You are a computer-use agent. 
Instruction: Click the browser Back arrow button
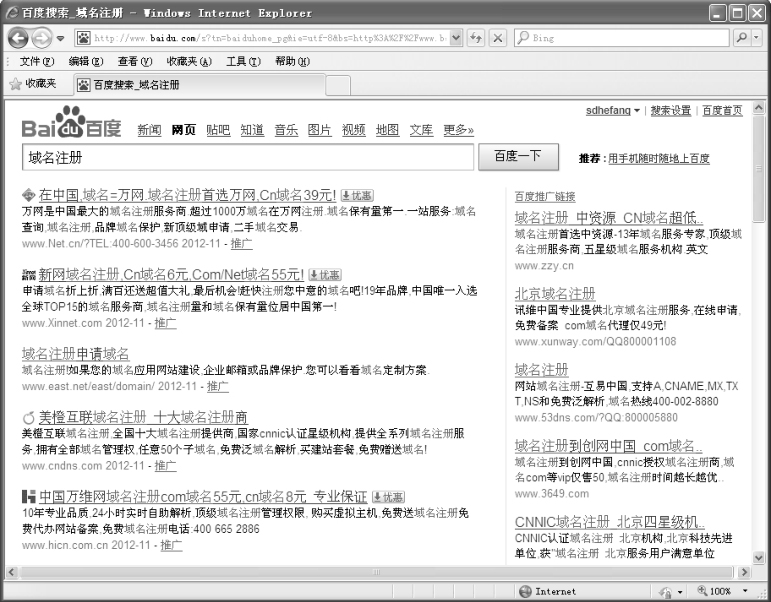tap(18, 38)
